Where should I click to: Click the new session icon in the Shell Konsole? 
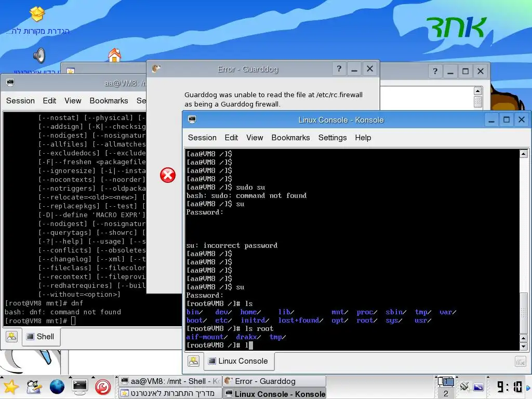[11, 336]
